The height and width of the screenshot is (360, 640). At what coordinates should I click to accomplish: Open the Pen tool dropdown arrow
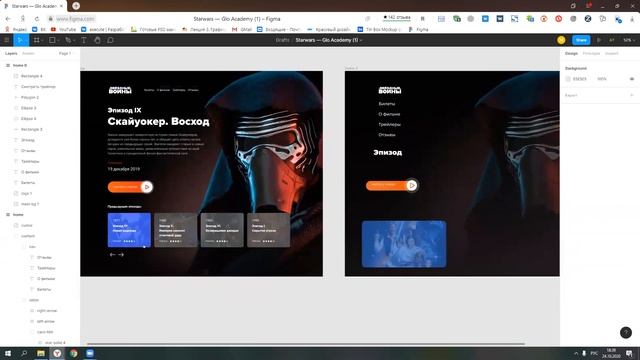click(74, 40)
